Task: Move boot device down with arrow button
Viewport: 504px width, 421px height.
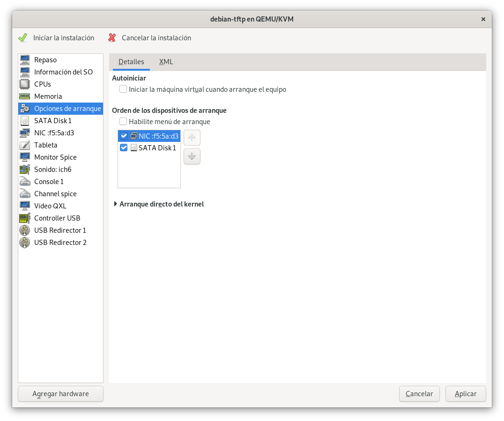Action: (192, 156)
